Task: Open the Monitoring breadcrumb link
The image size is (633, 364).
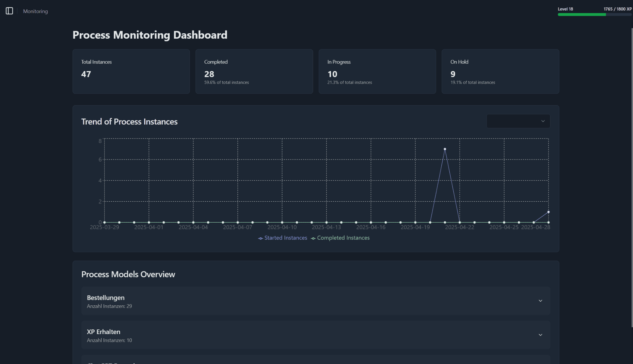Action: (x=36, y=11)
